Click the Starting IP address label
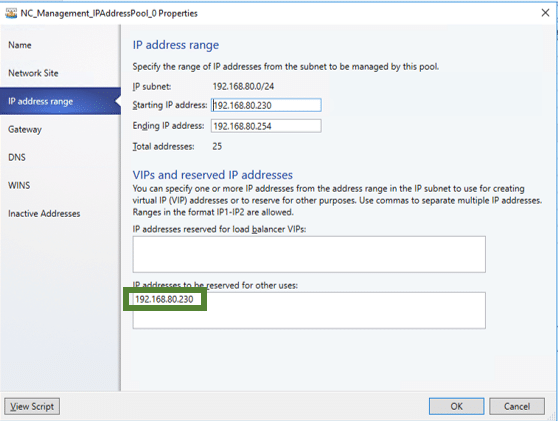Screen dimensions: 558x421 click(x=170, y=105)
